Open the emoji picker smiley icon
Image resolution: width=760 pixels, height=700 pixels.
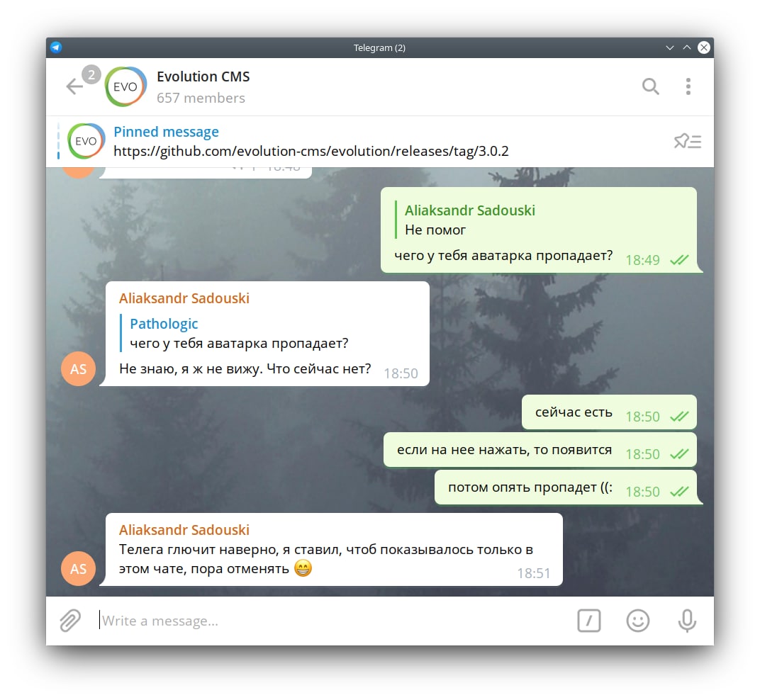638,621
